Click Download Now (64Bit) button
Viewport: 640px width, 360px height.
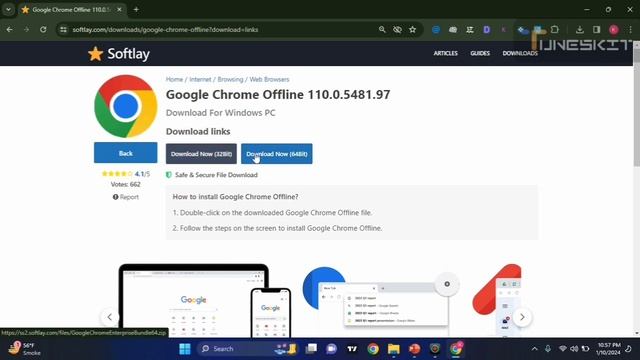pyautogui.click(x=277, y=154)
